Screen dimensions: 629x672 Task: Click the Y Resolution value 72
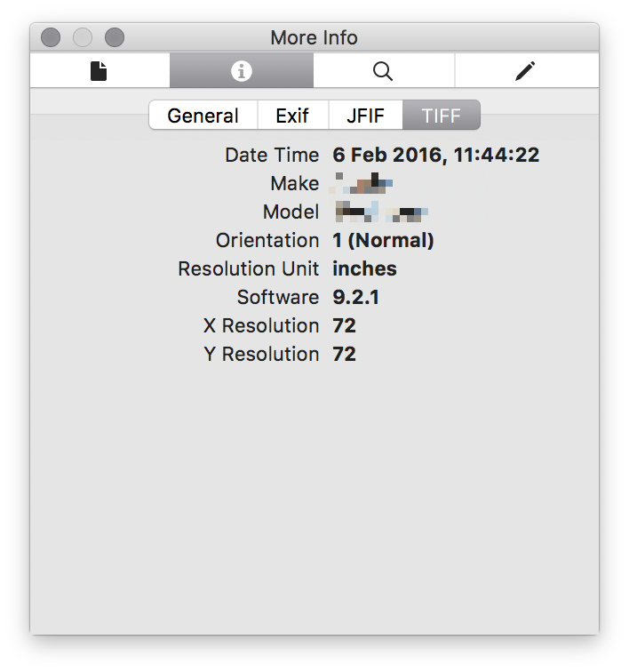[344, 354]
